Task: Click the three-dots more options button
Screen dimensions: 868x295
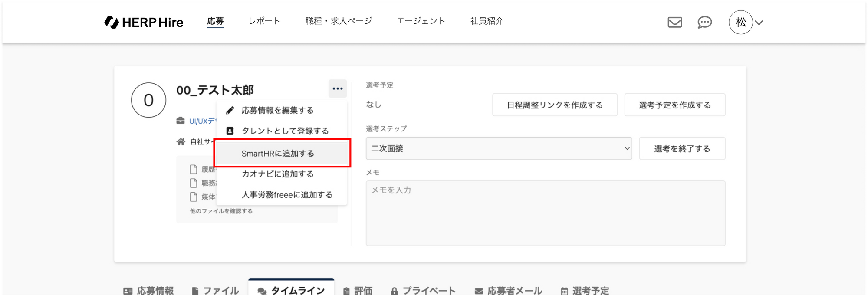Action: pyautogui.click(x=337, y=88)
